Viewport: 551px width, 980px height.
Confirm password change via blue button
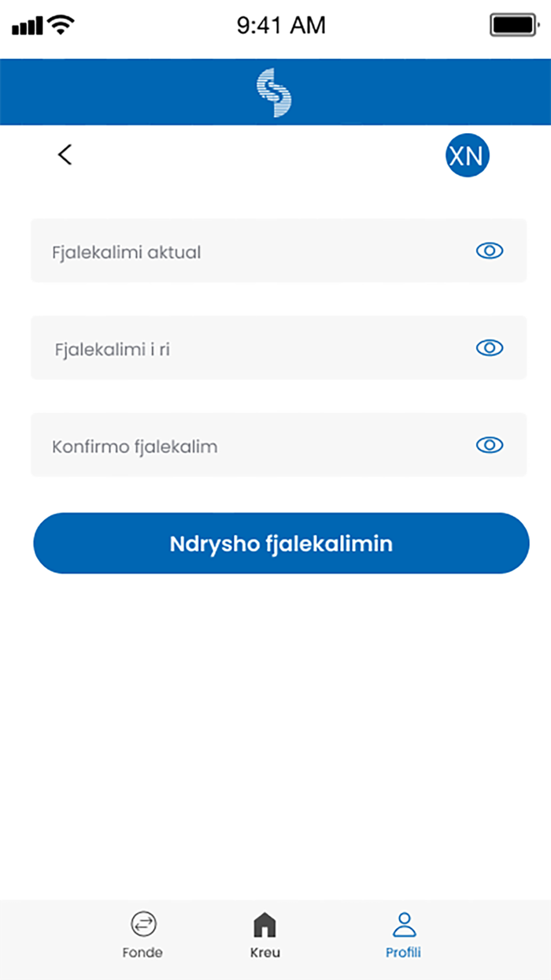pyautogui.click(x=281, y=543)
